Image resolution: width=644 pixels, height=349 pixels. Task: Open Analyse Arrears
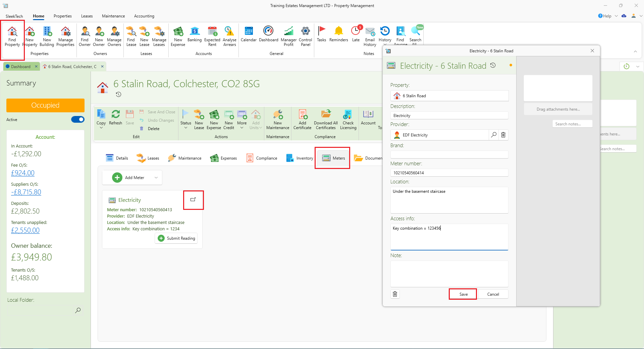pos(229,36)
